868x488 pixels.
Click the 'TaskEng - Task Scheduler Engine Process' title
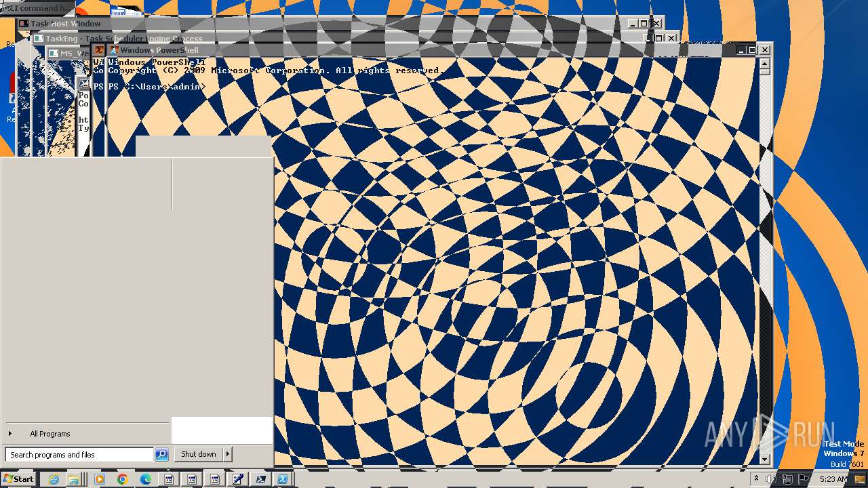pyautogui.click(x=124, y=39)
